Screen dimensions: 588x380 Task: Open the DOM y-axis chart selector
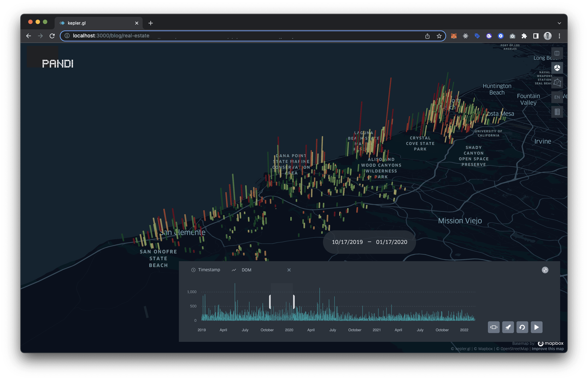click(x=246, y=270)
